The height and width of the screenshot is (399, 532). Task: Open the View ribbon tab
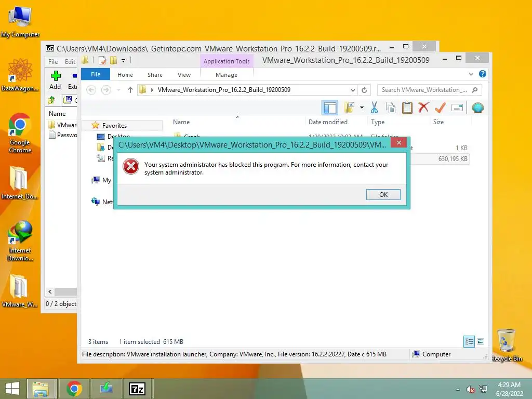(184, 75)
